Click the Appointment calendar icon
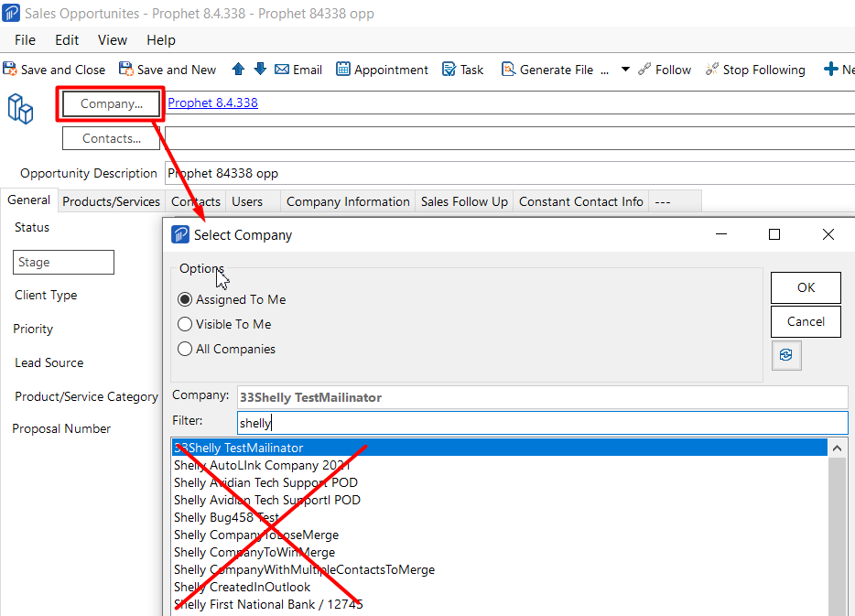Image resolution: width=855 pixels, height=616 pixels. coord(343,70)
